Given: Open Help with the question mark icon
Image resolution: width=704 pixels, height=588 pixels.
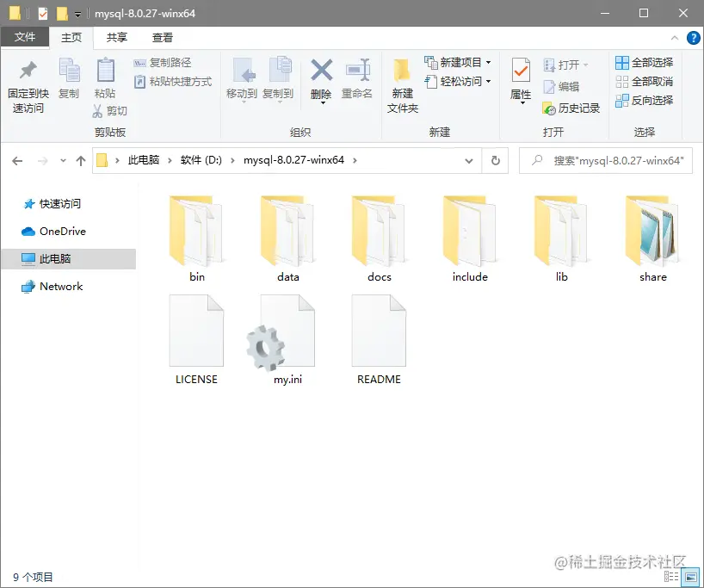Looking at the screenshot, I should point(693,38).
